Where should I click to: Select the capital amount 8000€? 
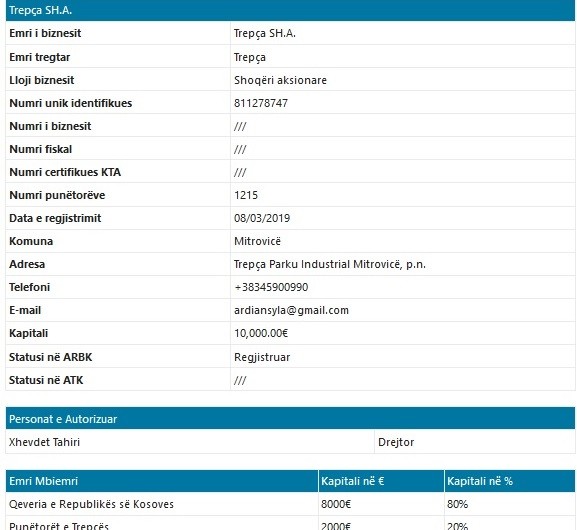(x=336, y=504)
